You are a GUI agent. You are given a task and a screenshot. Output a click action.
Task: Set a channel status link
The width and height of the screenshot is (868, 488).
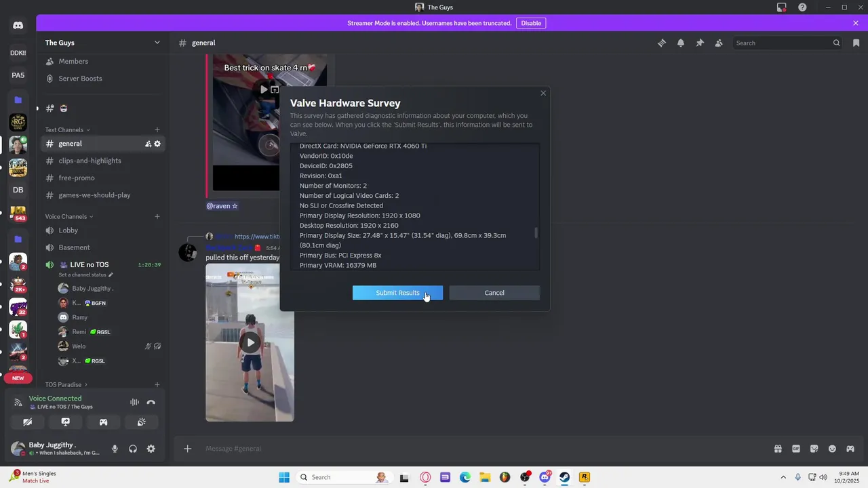86,274
